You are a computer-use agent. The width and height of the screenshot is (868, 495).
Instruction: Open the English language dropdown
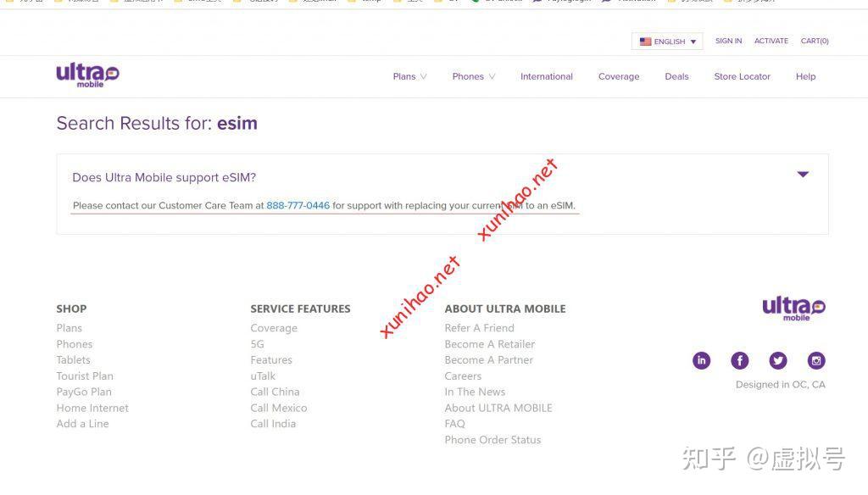tap(667, 42)
